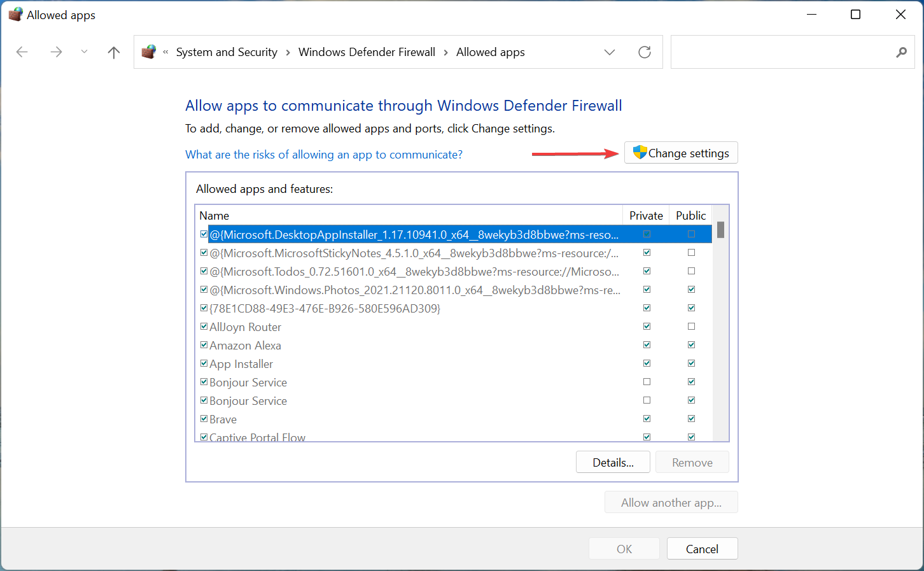This screenshot has width=924, height=571.
Task: Toggle Windows.Photos Private checkbox
Action: coord(647,290)
